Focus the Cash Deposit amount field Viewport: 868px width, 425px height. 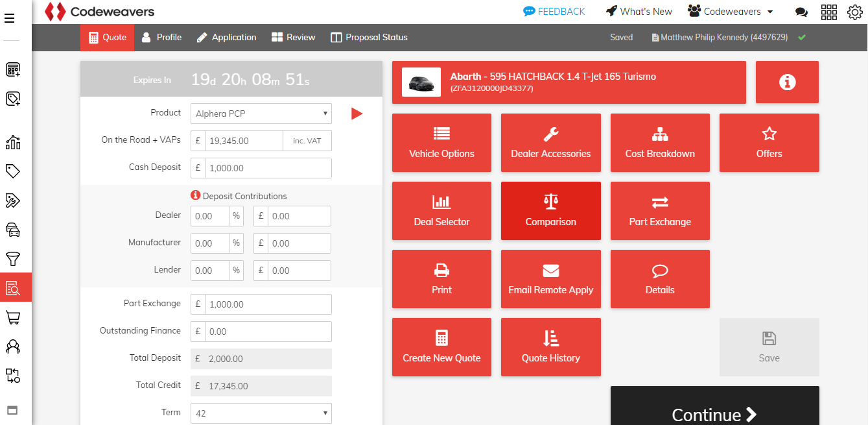coord(268,168)
